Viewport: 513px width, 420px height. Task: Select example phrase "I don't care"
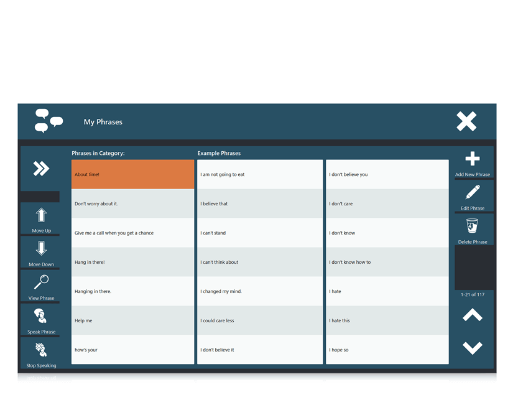[387, 203]
